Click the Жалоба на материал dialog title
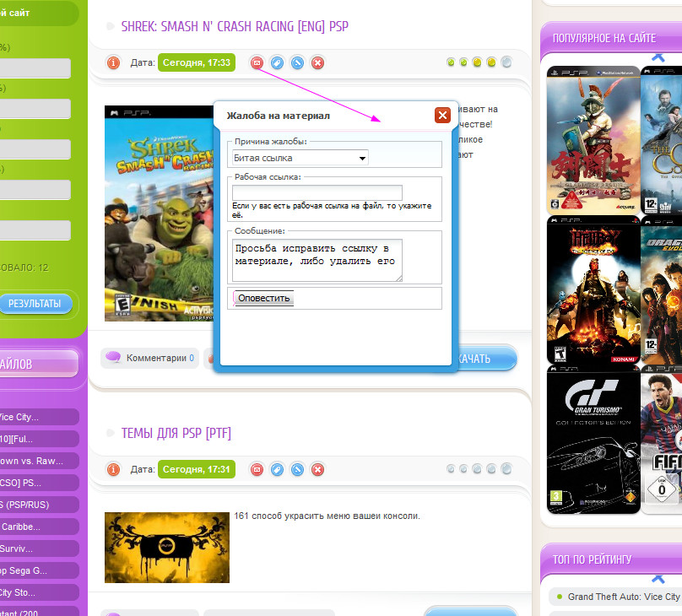The height and width of the screenshot is (616, 682). pyautogui.click(x=279, y=116)
